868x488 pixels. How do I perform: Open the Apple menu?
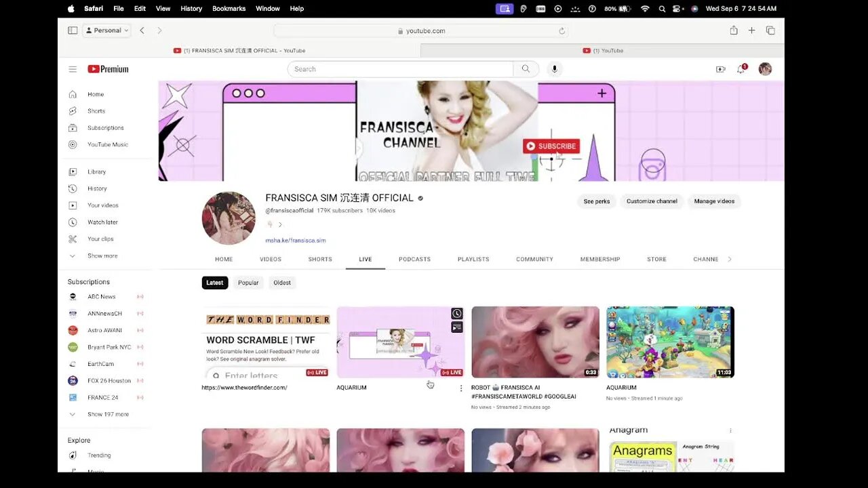click(71, 9)
